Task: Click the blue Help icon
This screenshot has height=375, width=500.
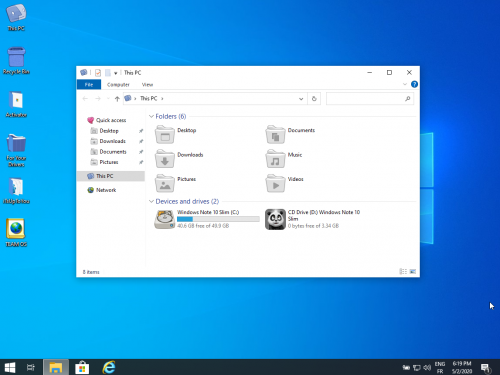Action: pyautogui.click(x=414, y=84)
